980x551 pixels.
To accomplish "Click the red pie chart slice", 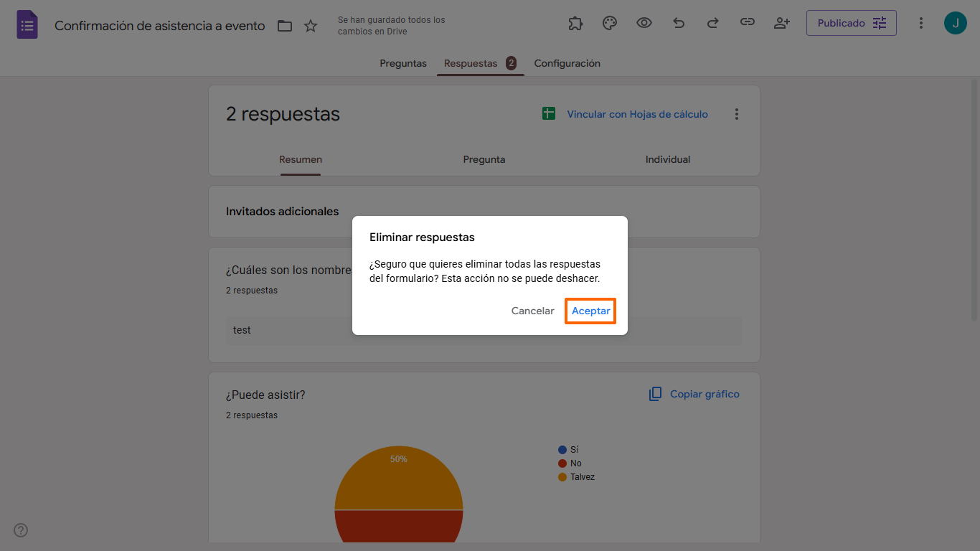I will tap(399, 526).
